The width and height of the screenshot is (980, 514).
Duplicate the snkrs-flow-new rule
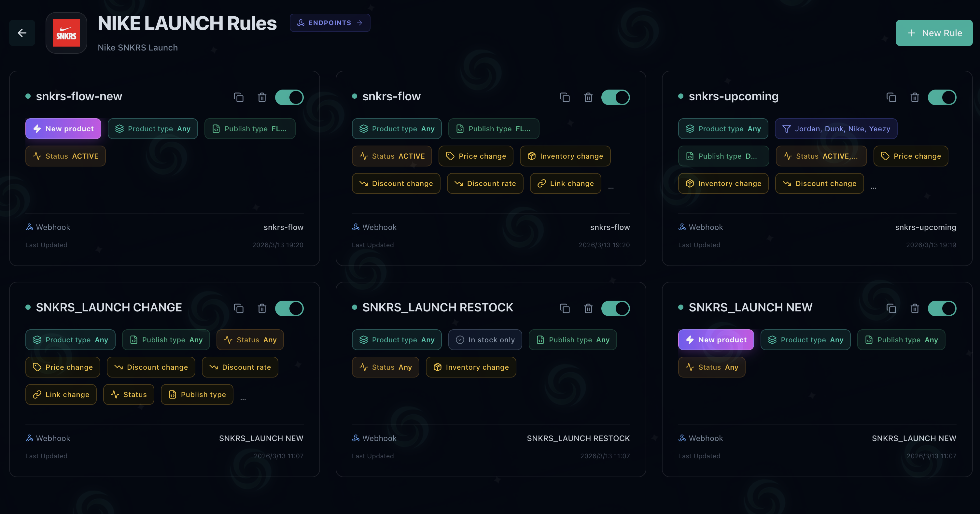[239, 97]
